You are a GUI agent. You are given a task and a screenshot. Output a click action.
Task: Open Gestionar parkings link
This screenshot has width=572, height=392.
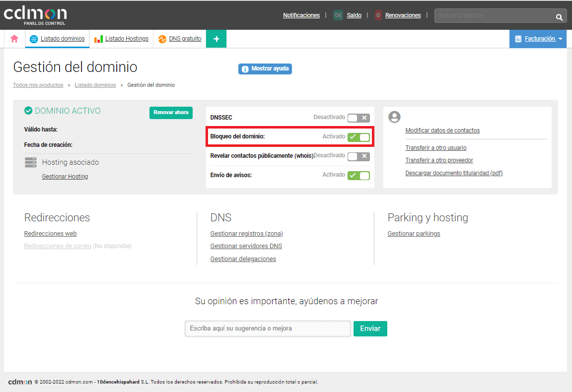point(414,233)
